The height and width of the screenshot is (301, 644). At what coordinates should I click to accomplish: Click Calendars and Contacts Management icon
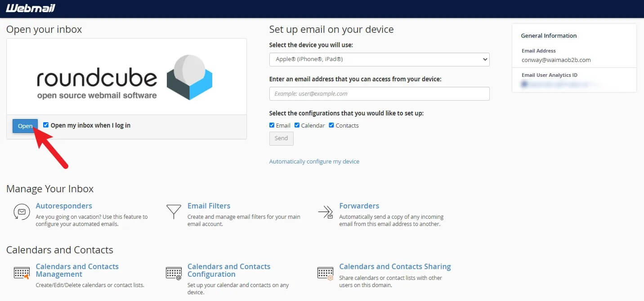pyautogui.click(x=22, y=273)
